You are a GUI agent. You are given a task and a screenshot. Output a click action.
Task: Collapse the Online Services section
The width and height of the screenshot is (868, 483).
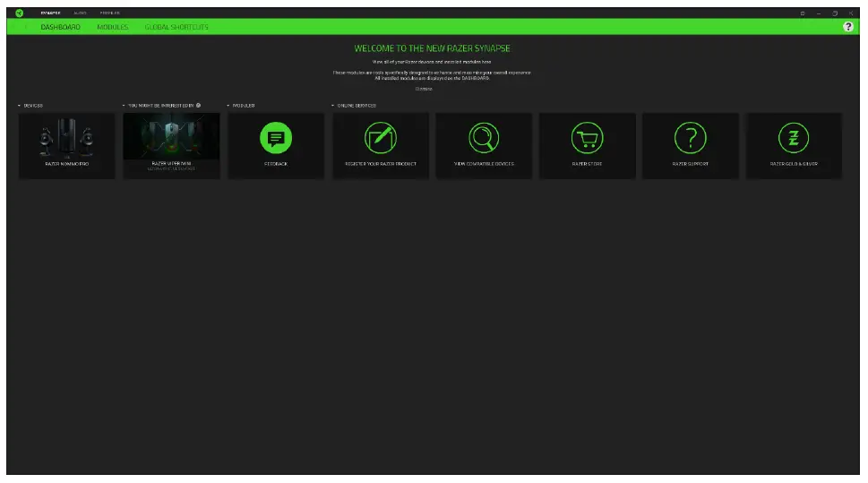tap(332, 105)
